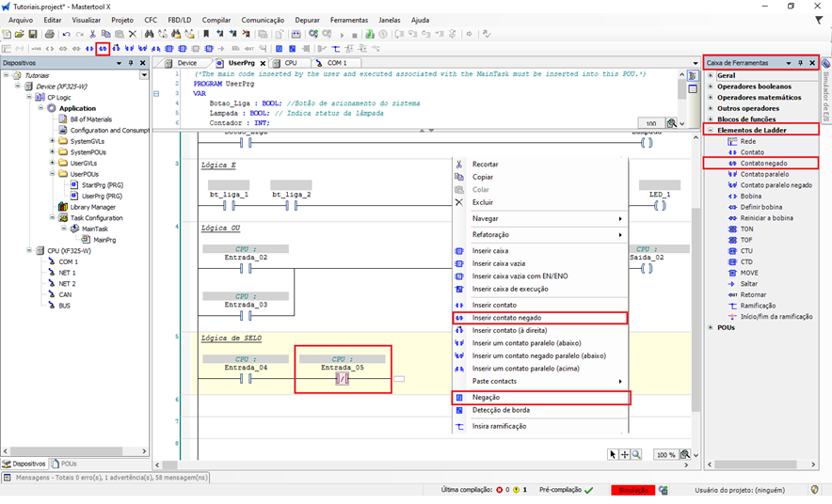Click the Save icon in the main toolbar
The width and height of the screenshot is (832, 504).
coord(34,34)
